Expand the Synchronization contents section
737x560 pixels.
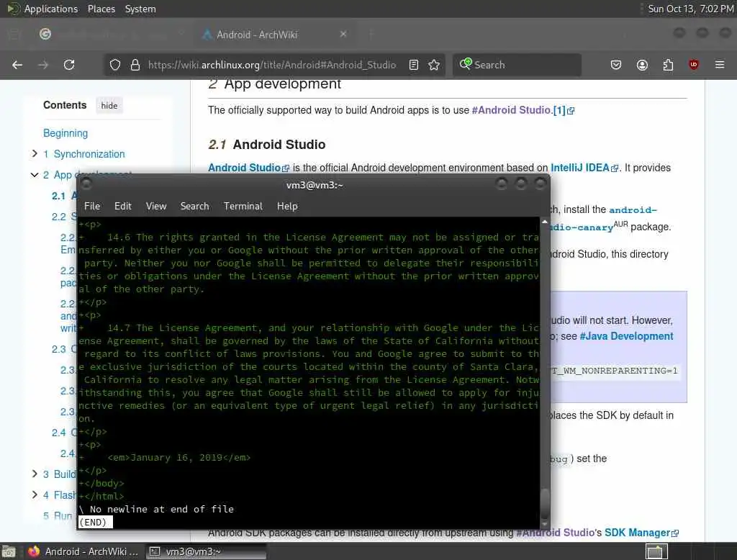(35, 153)
